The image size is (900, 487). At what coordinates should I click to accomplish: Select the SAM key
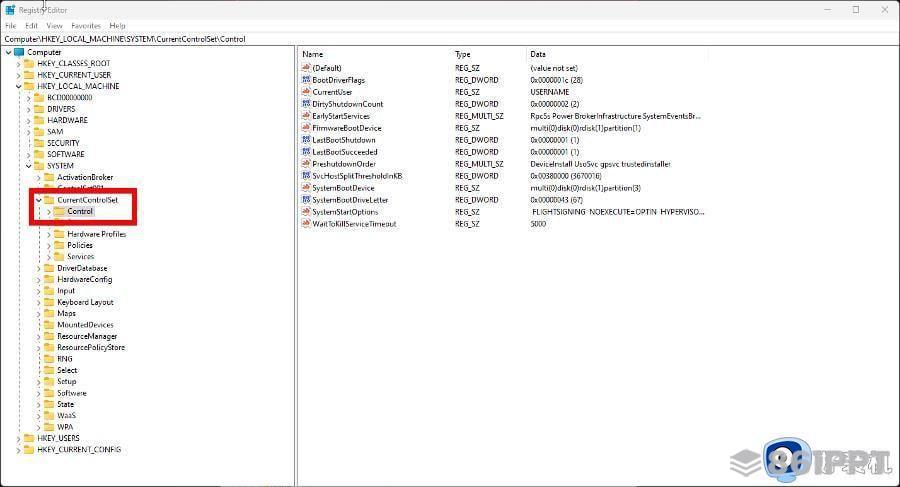tap(55, 132)
